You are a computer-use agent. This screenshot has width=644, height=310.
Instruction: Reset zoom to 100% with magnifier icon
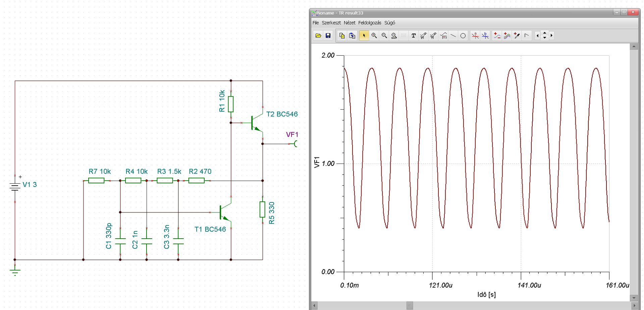pyautogui.click(x=394, y=36)
